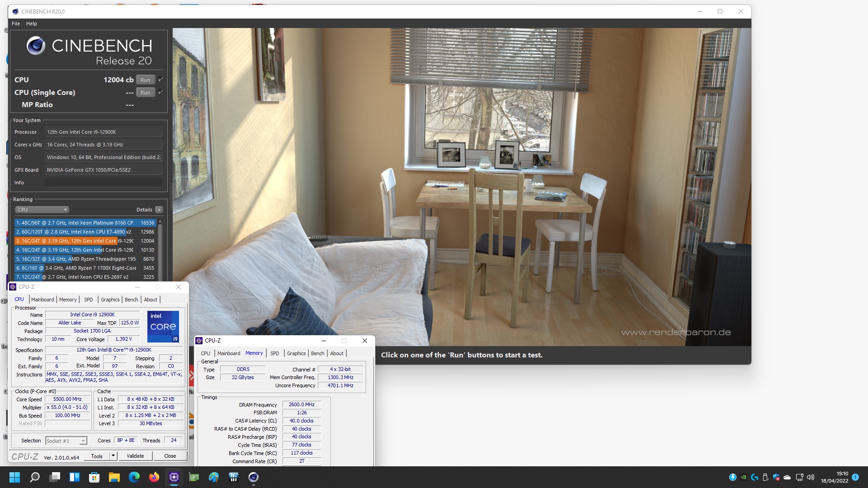Open the GPU card app on taskbar
Screen dimensions: 868x488
194,477
